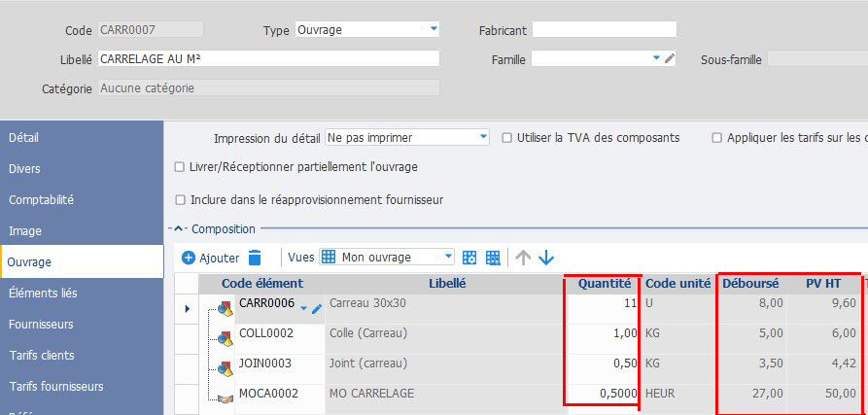
Task: Click the move down arrow icon
Action: tap(546, 258)
